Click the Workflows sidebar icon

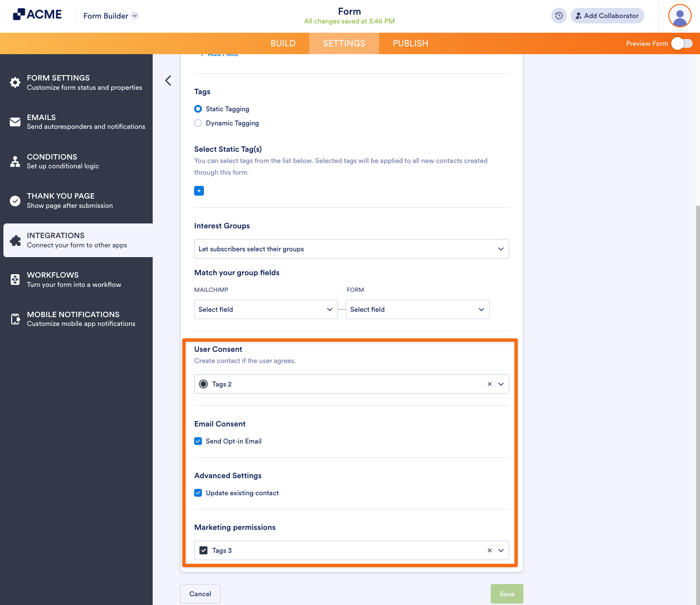tap(15, 279)
